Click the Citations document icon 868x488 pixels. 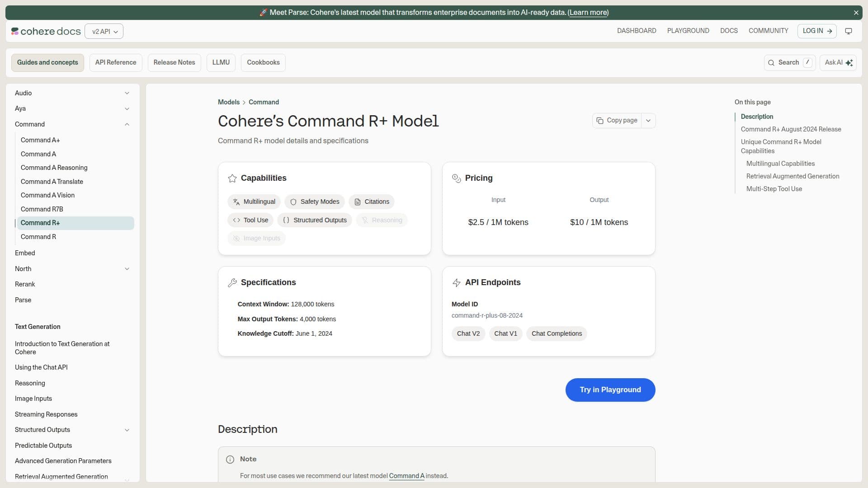coord(358,202)
